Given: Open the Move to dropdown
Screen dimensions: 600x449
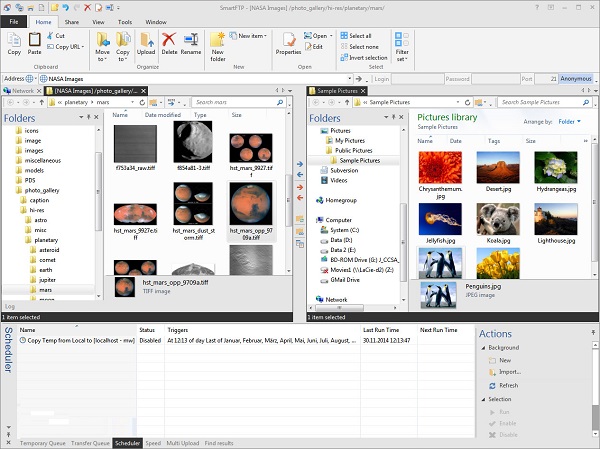Looking at the screenshot, I should (102, 45).
